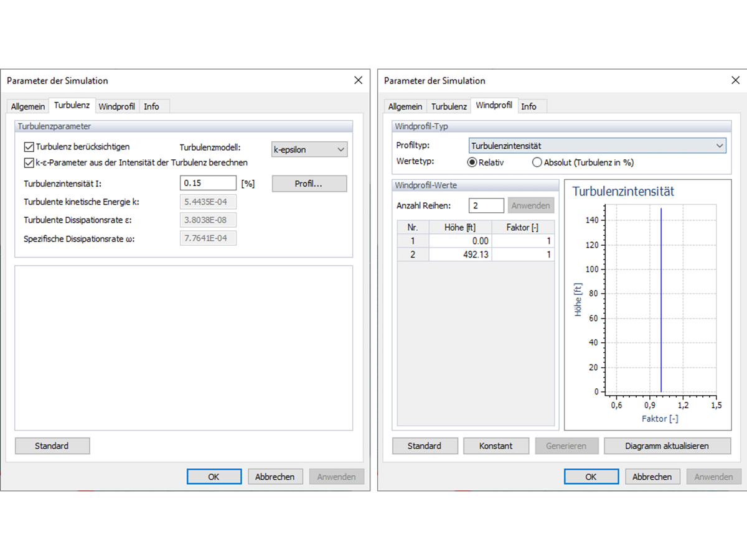The width and height of the screenshot is (747, 560).
Task: Toggle Turbulenz berücksichtigen checkbox
Action: point(29,147)
